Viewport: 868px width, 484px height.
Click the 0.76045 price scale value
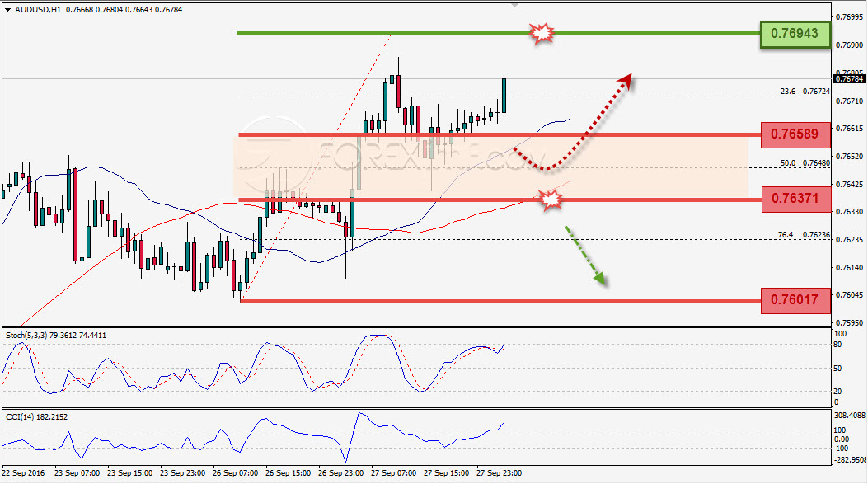[850, 294]
